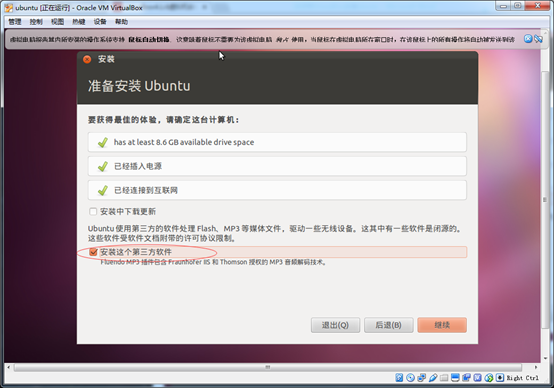554x388 pixels.
Task: Click the green checkmark beside the drive space row
Action: click(x=103, y=142)
